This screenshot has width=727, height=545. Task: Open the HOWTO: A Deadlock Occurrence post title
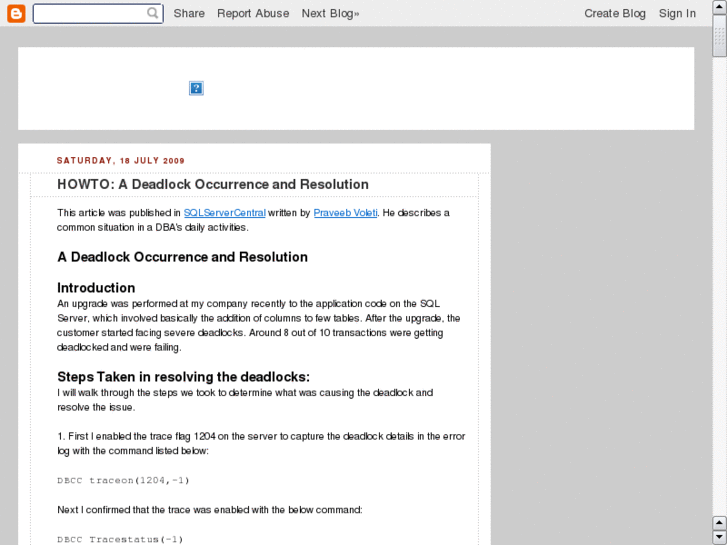pyautogui.click(x=213, y=184)
